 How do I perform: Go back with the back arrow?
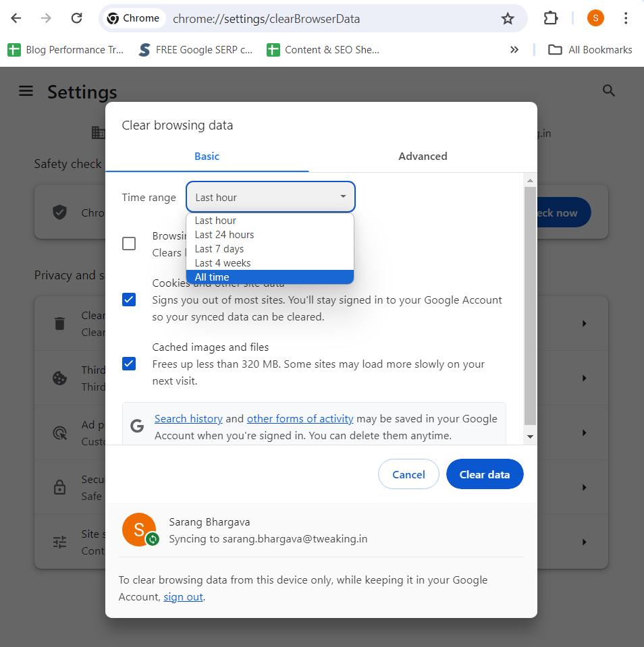(16, 18)
